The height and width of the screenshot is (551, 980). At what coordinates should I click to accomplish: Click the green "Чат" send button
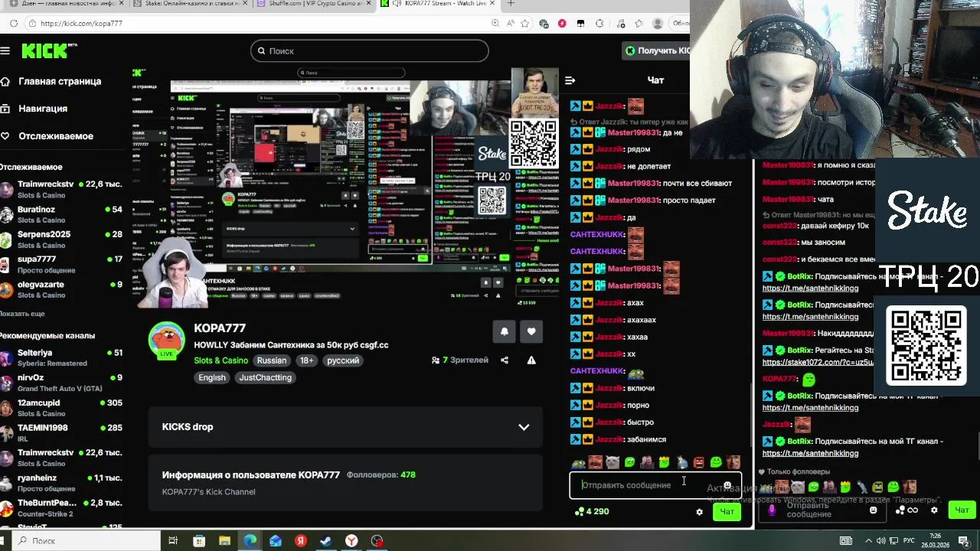[727, 512]
